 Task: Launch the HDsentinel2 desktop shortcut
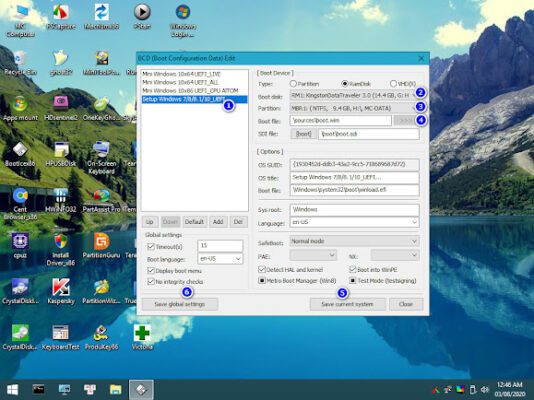(61, 109)
